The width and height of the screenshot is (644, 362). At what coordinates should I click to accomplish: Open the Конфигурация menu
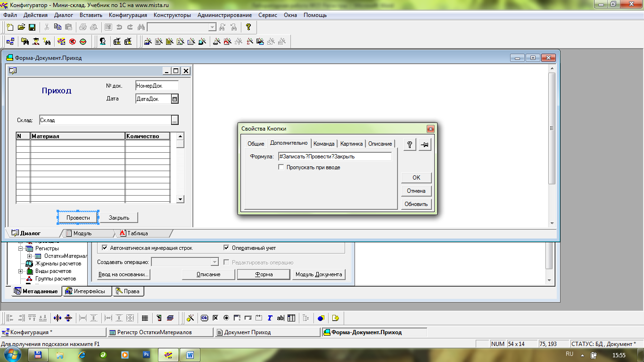pos(128,15)
